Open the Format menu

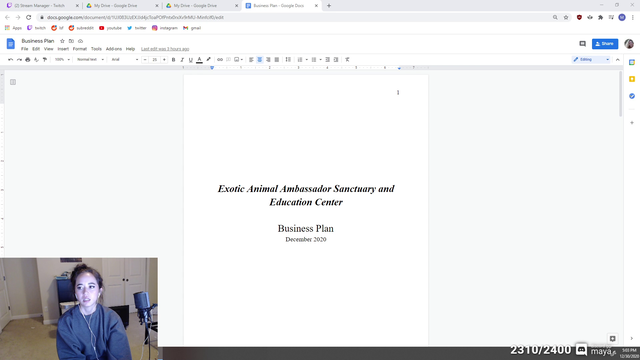(x=80, y=49)
